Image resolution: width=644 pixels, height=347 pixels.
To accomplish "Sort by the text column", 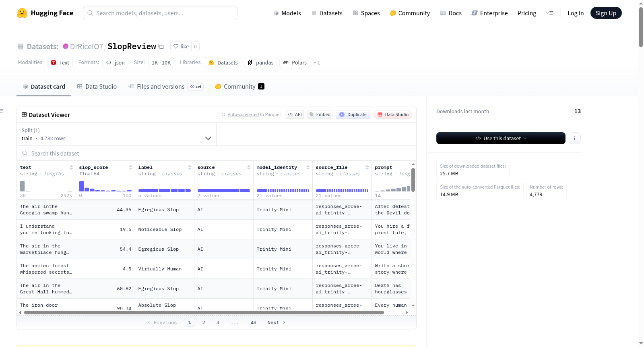I will point(71,167).
